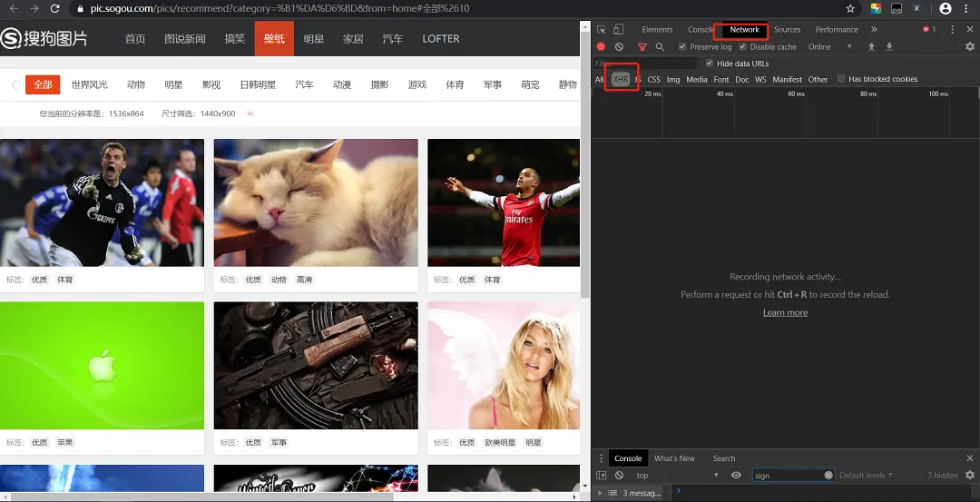
Task: Select 全部 category button
Action: click(x=43, y=85)
